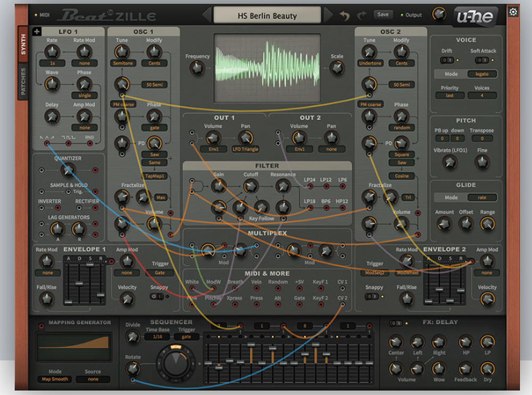Toggle the Envelope 1 Snappy switch
Image resolution: width=532 pixels, height=395 pixels.
(x=157, y=296)
